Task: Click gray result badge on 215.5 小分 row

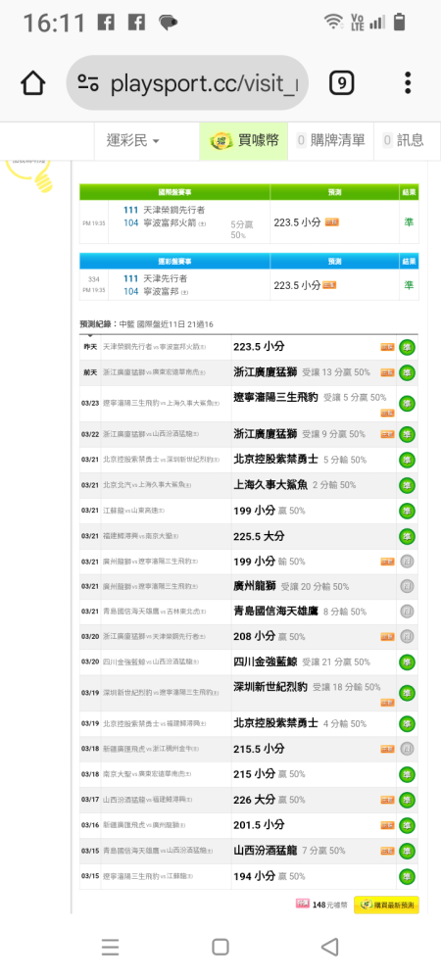Action: 408,749
